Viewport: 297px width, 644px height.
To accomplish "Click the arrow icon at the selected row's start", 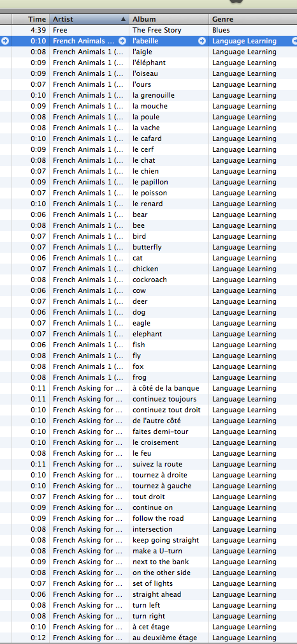I will [x=5, y=41].
